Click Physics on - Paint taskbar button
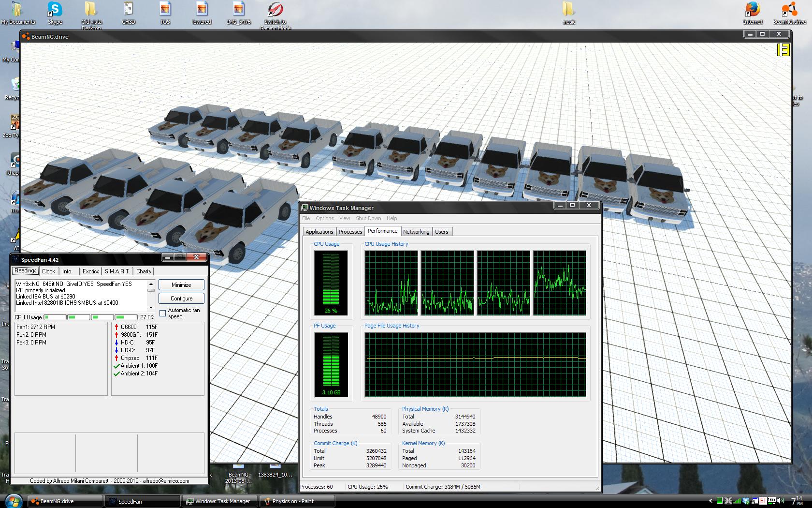Viewport: 812px width, 508px height. pos(297,501)
